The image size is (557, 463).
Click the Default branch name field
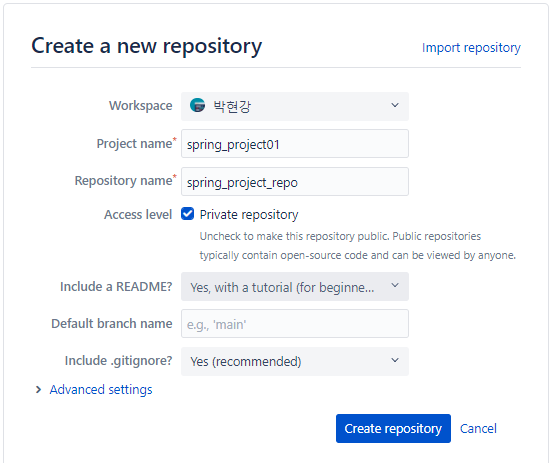[x=295, y=324]
